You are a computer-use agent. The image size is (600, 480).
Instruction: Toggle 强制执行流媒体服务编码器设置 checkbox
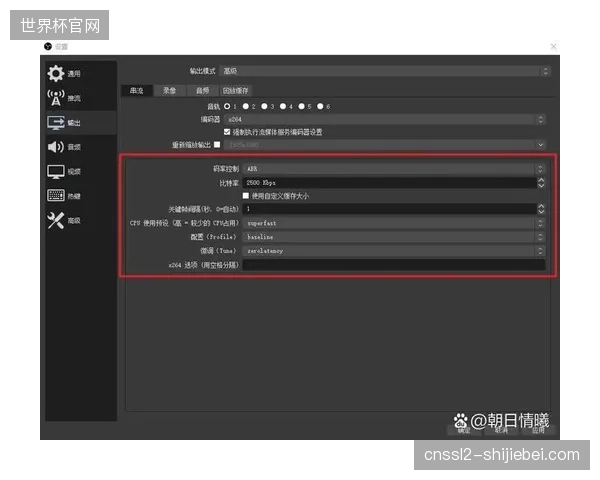[227, 132]
